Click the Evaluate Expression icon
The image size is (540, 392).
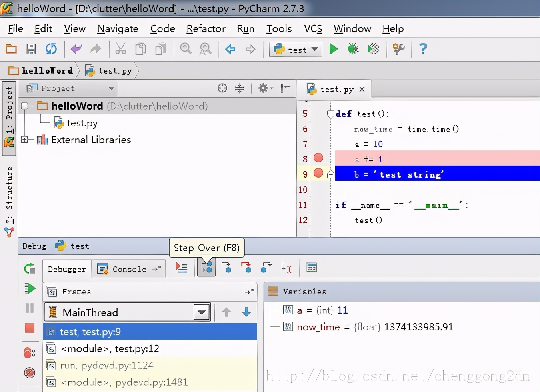point(312,267)
